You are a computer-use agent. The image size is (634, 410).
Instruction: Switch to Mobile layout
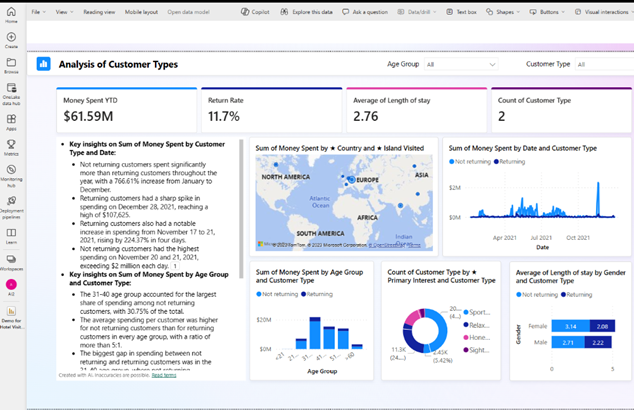tap(142, 12)
